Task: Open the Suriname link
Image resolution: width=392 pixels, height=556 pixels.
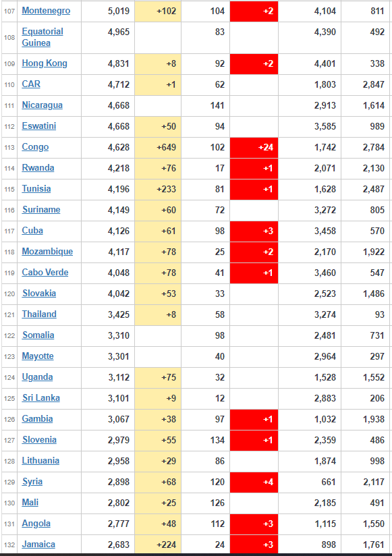Action: pyautogui.click(x=41, y=210)
